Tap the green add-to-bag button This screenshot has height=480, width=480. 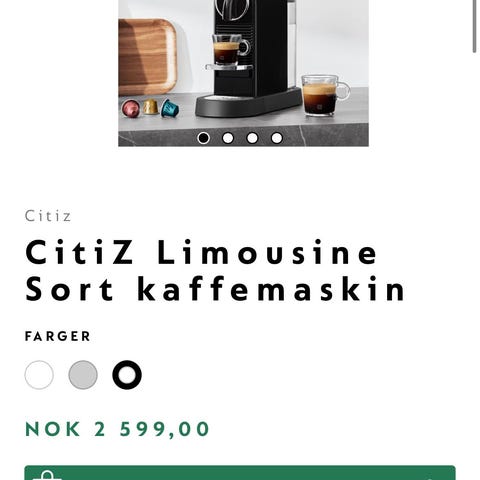point(240,473)
